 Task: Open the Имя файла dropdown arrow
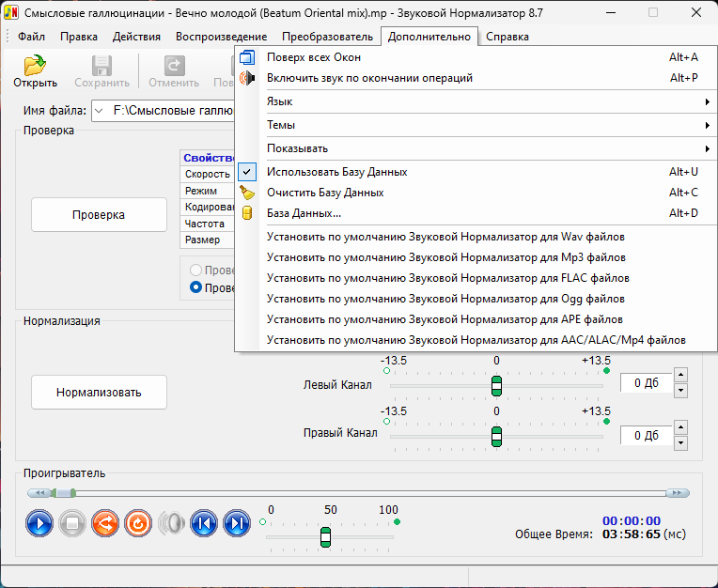click(99, 111)
